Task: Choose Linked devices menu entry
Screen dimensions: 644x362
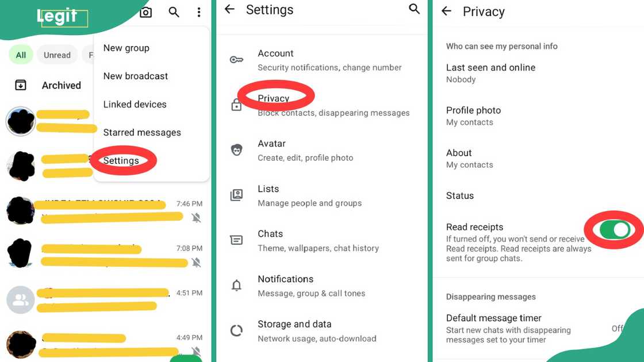Action: tap(135, 104)
